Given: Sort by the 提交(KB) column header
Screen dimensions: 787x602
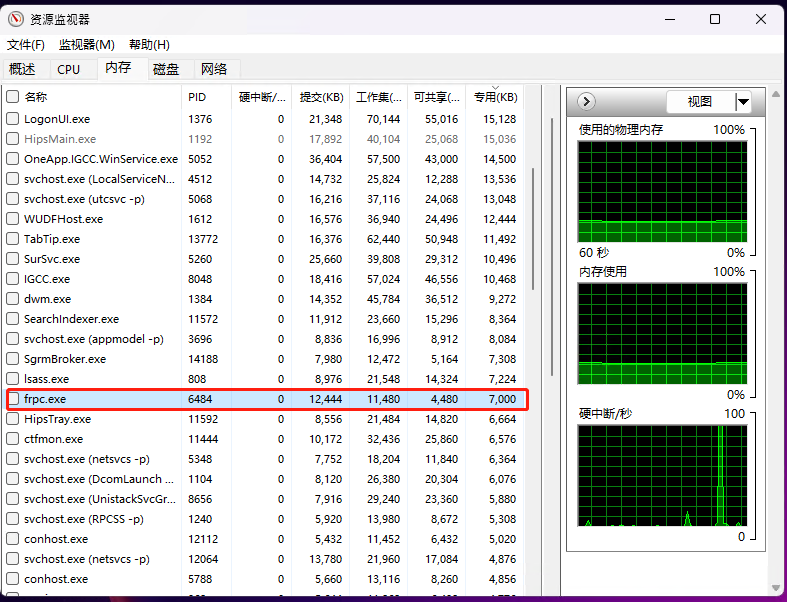Looking at the screenshot, I should pos(320,97).
